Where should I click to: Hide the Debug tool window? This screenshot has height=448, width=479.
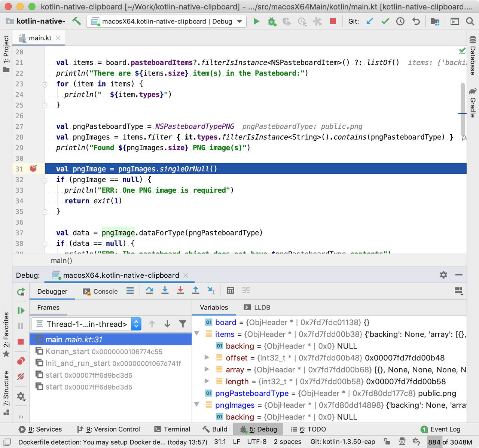coord(459,275)
